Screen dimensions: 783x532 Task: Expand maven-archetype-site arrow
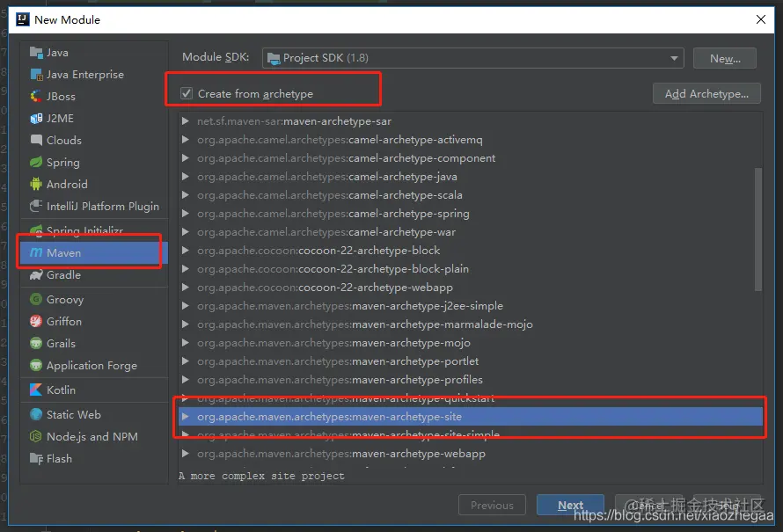[186, 417]
